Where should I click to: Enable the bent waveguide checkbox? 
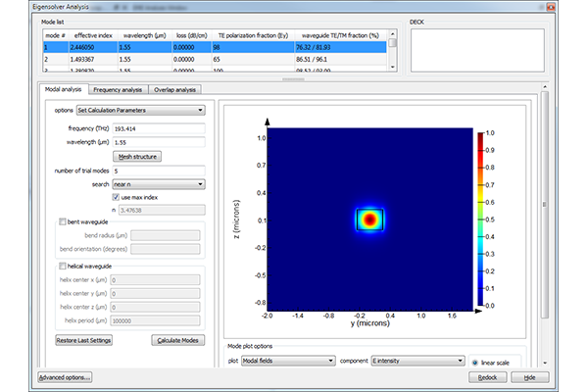pos(64,222)
